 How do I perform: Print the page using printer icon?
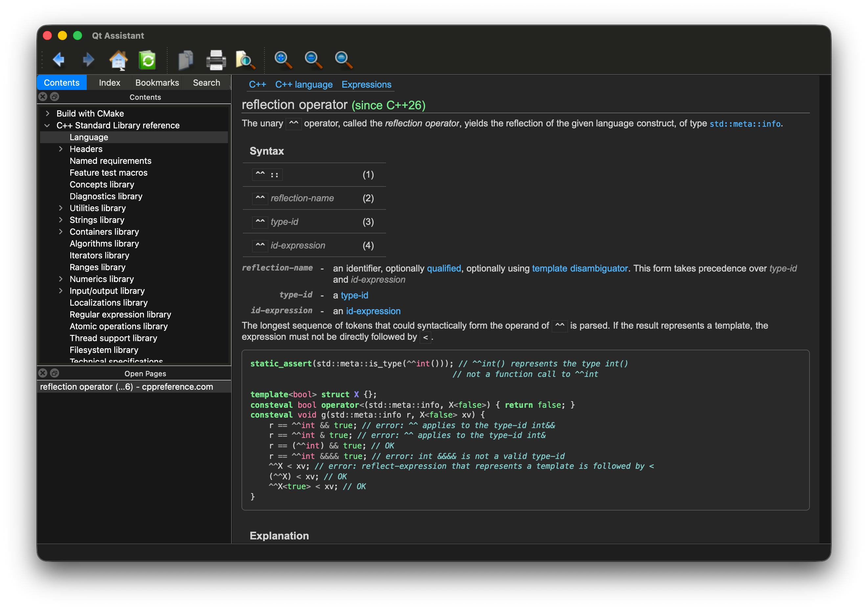pyautogui.click(x=216, y=60)
